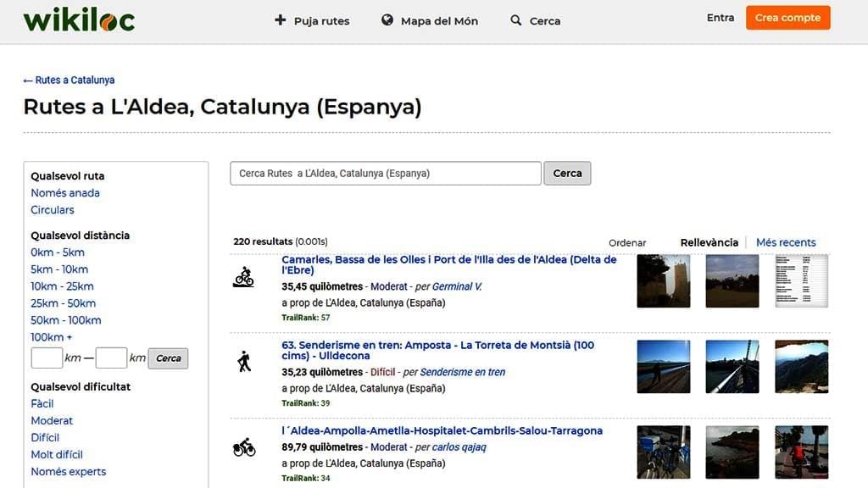Filter difficulty Molt difícil

coord(57,455)
